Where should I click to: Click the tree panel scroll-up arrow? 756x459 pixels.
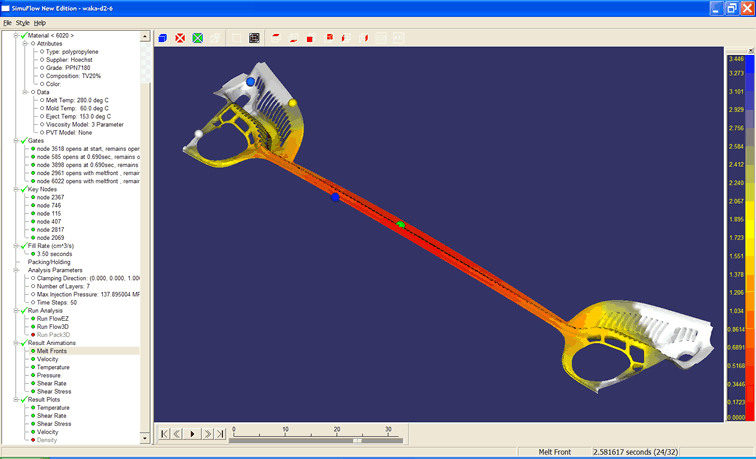tap(146, 38)
